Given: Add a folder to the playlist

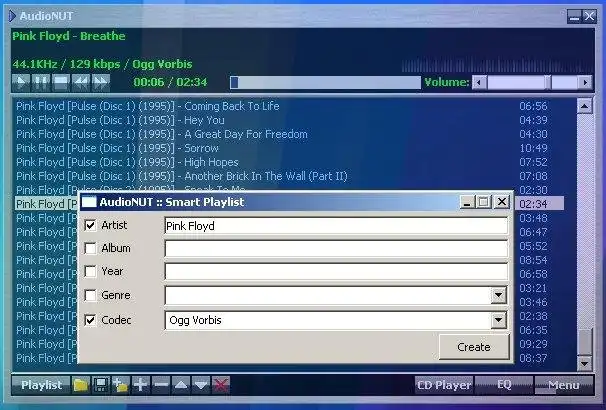Looking at the screenshot, I should 121,385.
